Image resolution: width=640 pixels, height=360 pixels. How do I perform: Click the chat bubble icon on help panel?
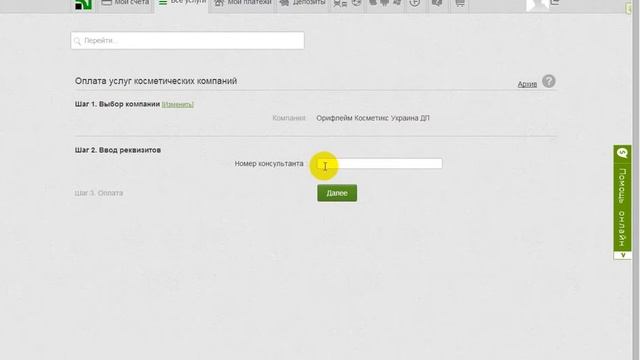point(622,153)
